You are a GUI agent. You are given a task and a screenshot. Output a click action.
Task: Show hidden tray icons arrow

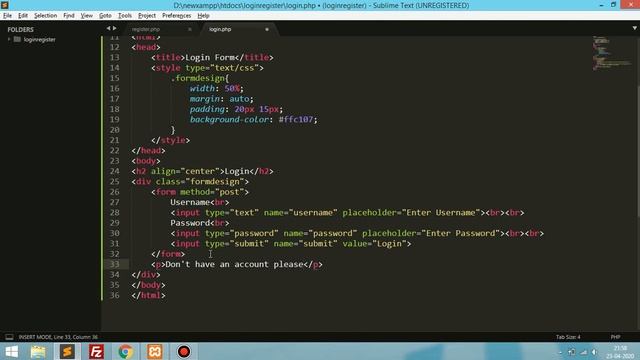pyautogui.click(x=560, y=352)
